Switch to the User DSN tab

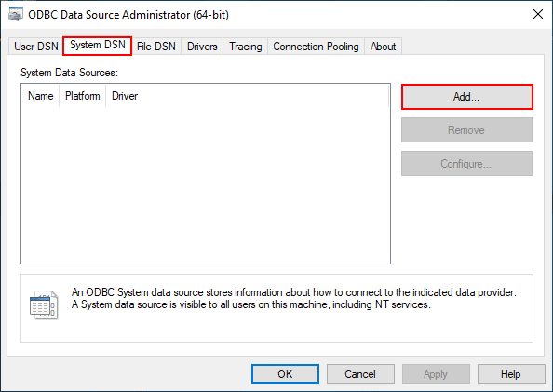click(35, 47)
